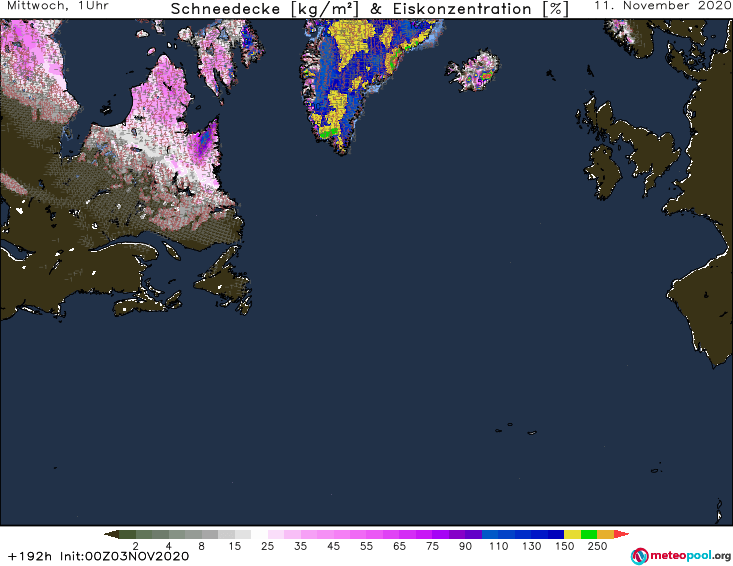733x566 pixels.
Task: Click legend value '4'
Action: click(168, 546)
